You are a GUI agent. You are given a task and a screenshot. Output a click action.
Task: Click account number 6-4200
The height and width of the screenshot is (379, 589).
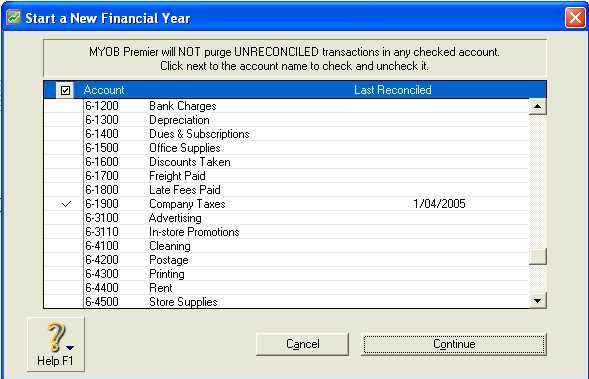click(x=102, y=260)
